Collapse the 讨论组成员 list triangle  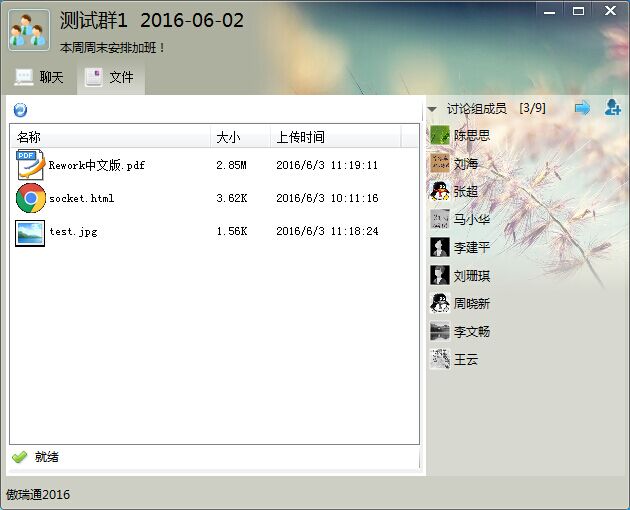(432, 109)
